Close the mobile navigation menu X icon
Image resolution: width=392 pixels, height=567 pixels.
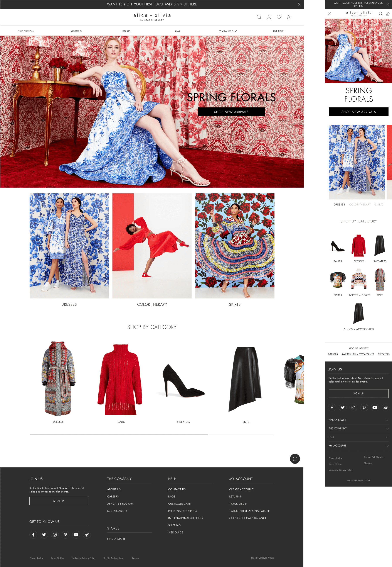(x=329, y=14)
